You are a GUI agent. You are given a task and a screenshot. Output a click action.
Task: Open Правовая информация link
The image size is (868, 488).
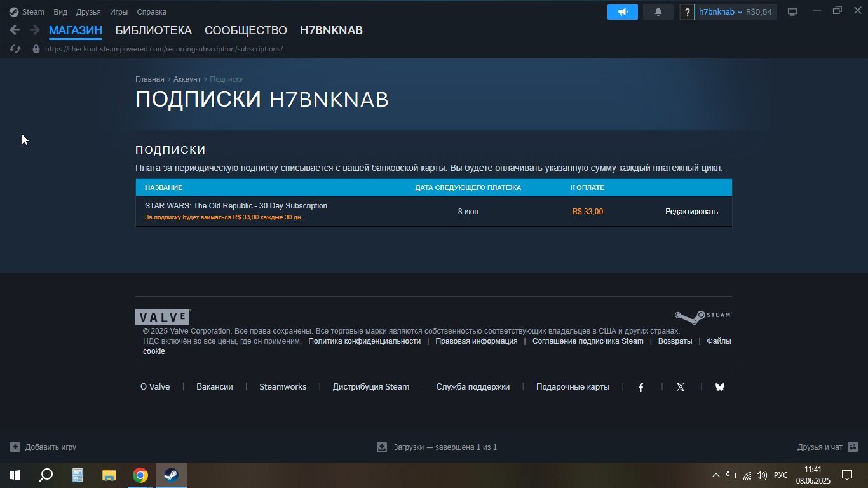pos(477,341)
